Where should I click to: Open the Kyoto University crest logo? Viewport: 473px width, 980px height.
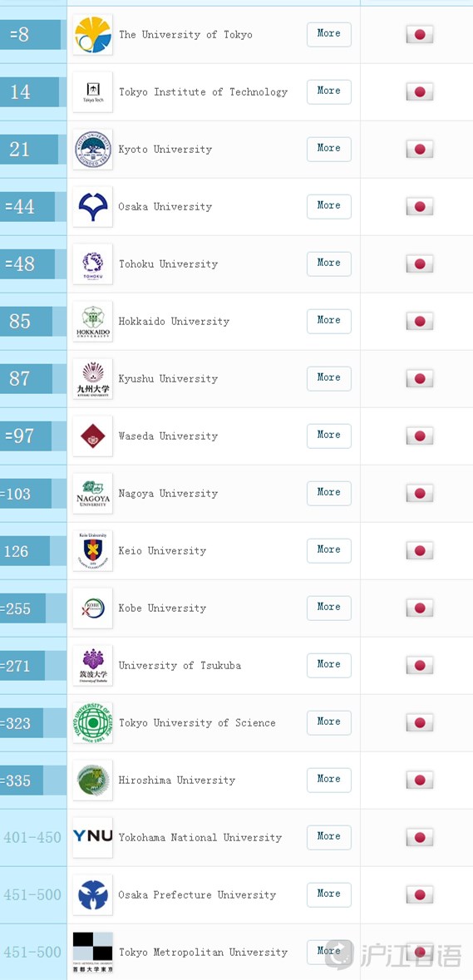(92, 150)
